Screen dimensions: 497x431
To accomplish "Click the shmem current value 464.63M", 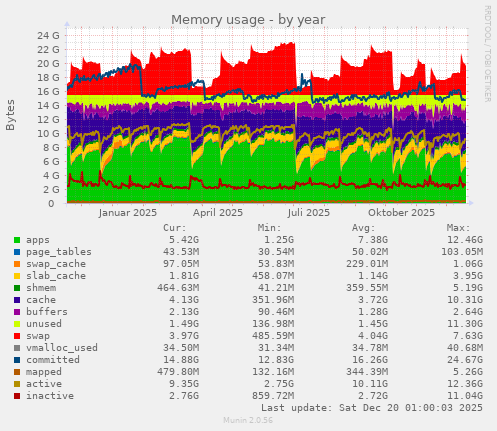I will [x=178, y=288].
